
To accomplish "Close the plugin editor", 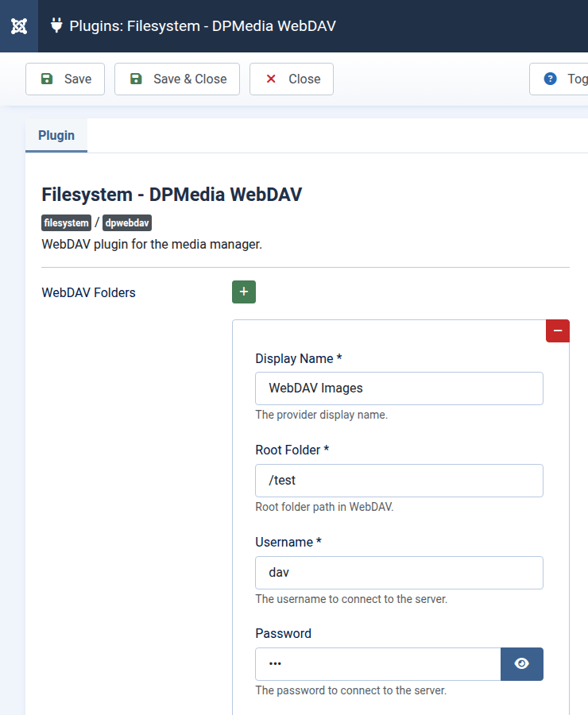I will pyautogui.click(x=292, y=79).
